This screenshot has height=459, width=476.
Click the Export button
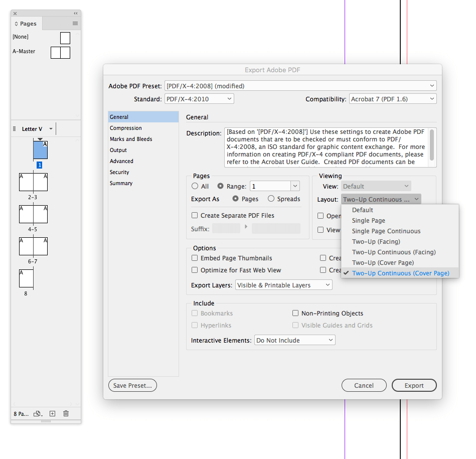(414, 385)
